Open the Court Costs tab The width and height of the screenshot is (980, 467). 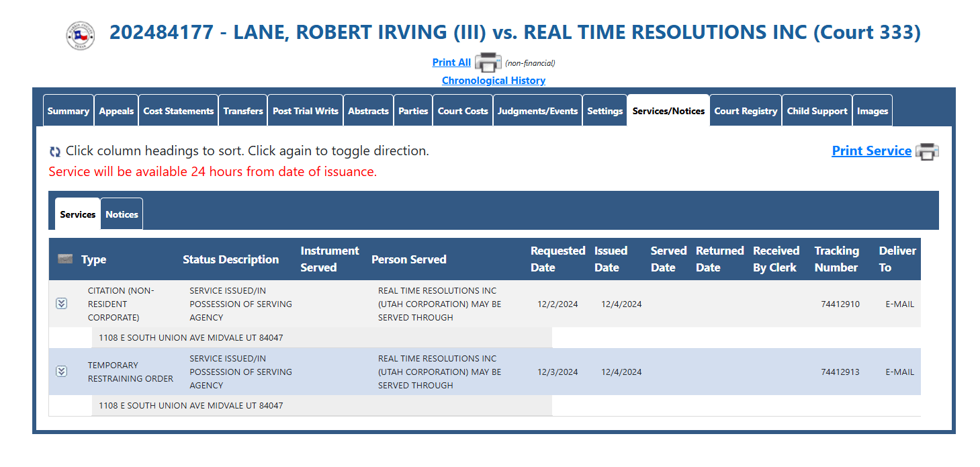[463, 111]
